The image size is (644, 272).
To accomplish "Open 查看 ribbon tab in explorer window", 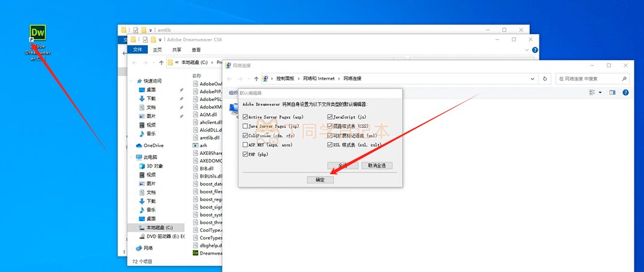I will click(x=196, y=50).
